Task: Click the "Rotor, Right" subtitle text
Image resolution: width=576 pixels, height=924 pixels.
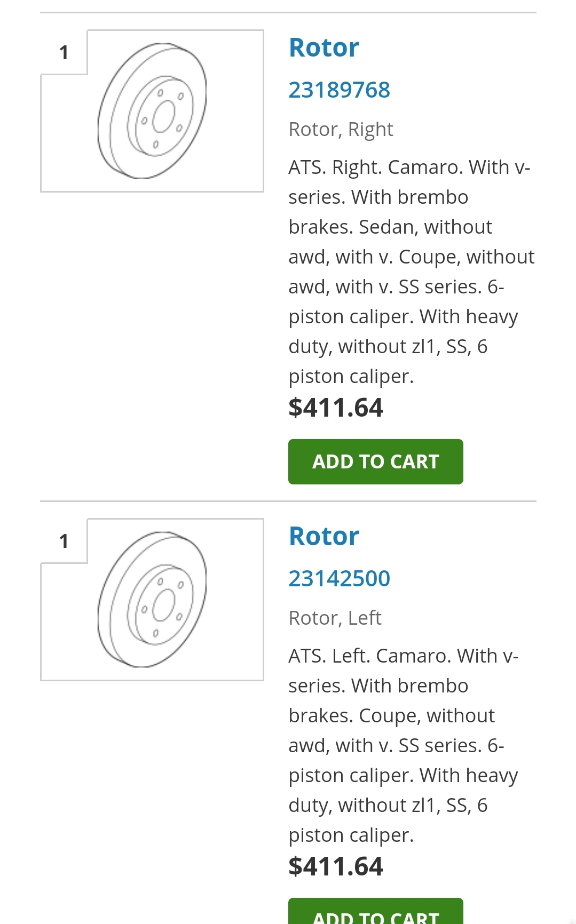Action: pos(341,130)
